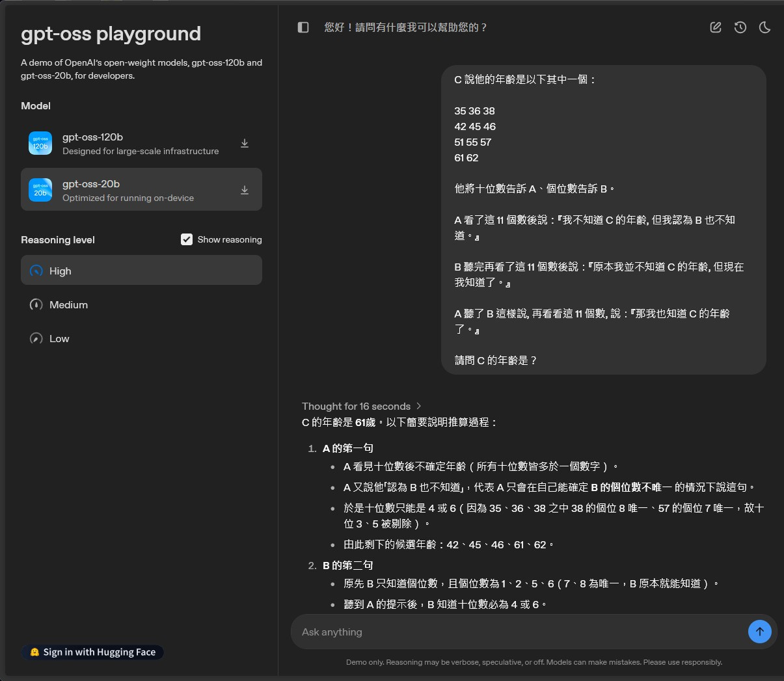Click "Optimized for running on-device" text
784x681 pixels.
[x=128, y=198]
